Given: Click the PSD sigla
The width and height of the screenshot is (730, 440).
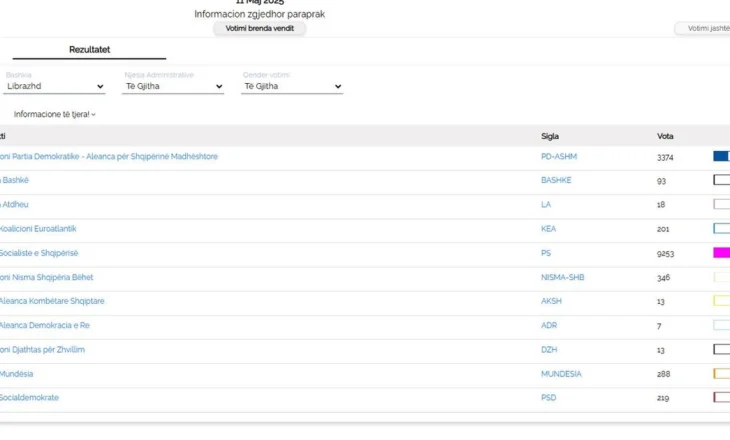Looking at the screenshot, I should [x=548, y=397].
